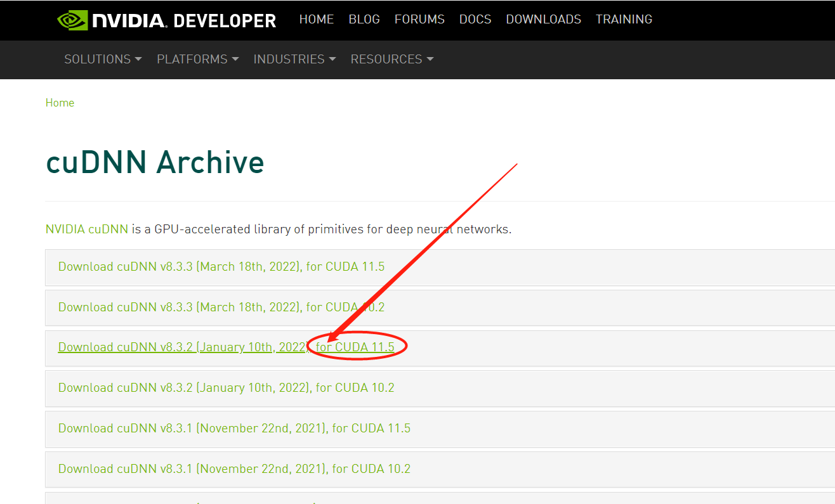This screenshot has width=835, height=504.
Task: Click the Home breadcrumb link
Action: (x=60, y=103)
